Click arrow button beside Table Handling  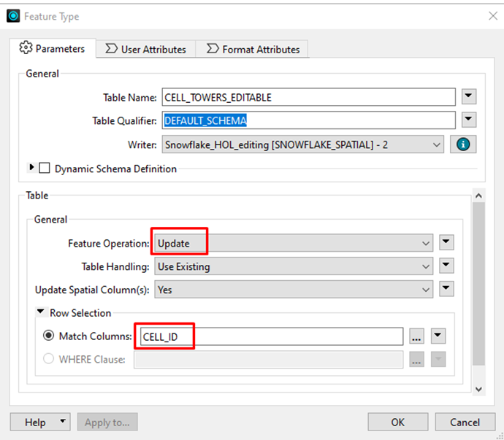pos(447,266)
